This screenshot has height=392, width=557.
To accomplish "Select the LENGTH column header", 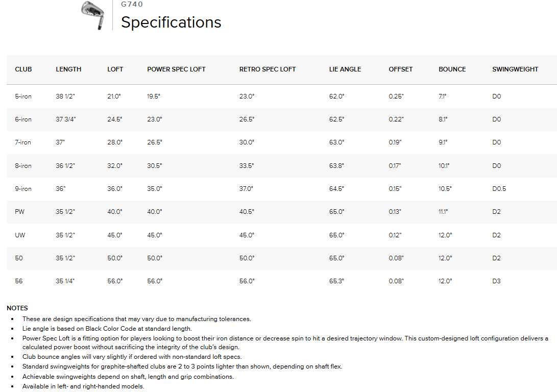I will point(68,69).
